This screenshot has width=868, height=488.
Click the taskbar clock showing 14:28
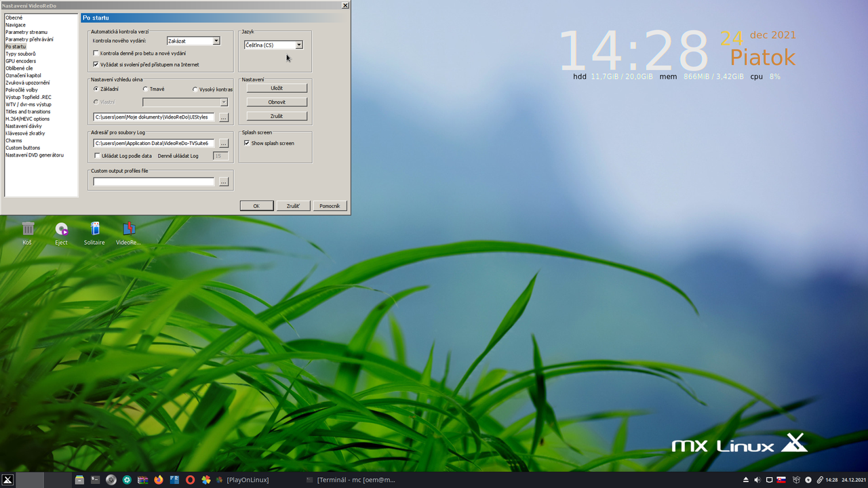click(x=831, y=480)
